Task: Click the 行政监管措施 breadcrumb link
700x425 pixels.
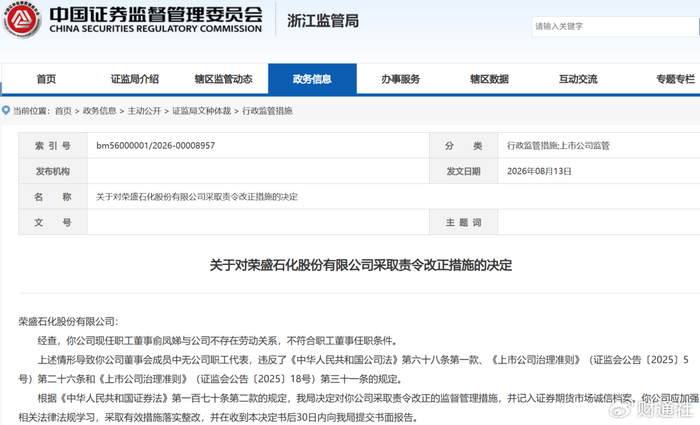Action: point(267,111)
